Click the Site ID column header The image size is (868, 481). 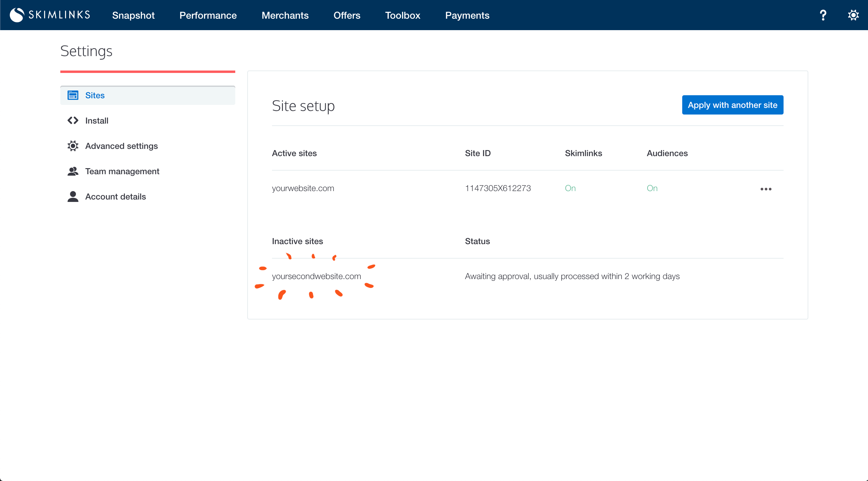pos(477,153)
